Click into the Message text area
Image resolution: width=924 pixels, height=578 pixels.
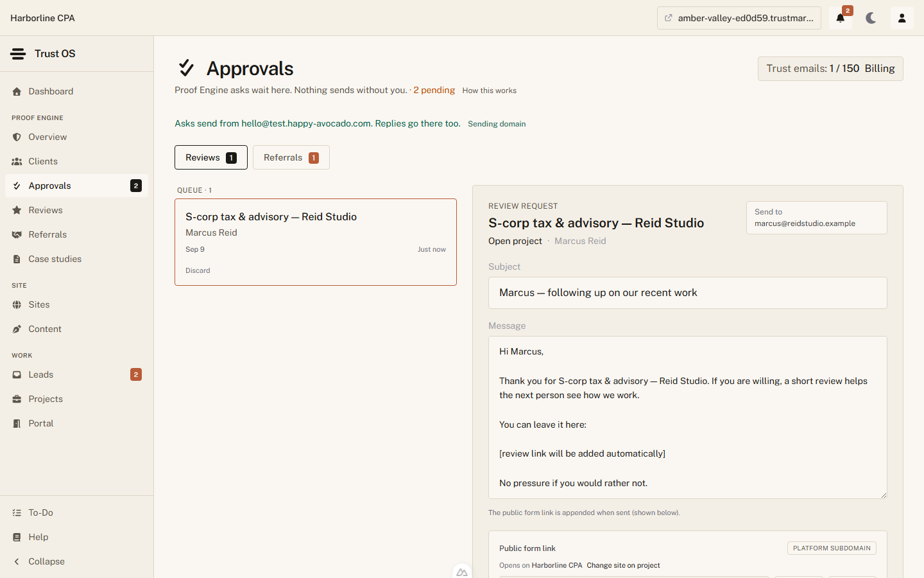pyautogui.click(x=688, y=417)
